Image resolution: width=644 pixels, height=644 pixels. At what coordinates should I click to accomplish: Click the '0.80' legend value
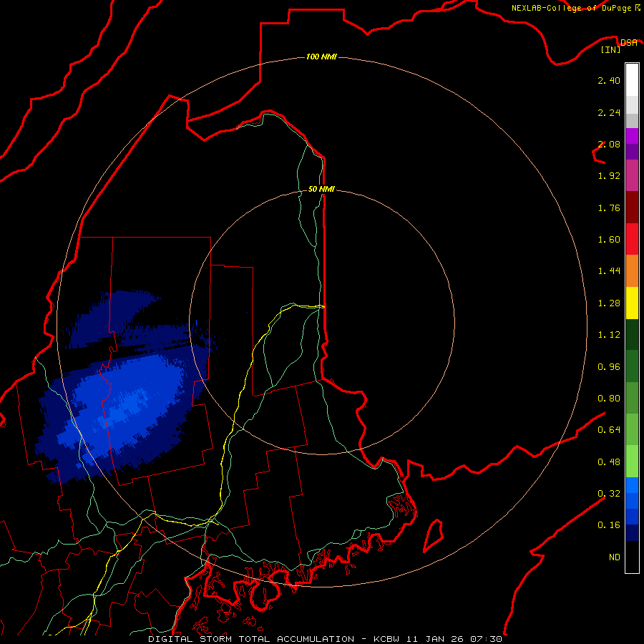609,399
